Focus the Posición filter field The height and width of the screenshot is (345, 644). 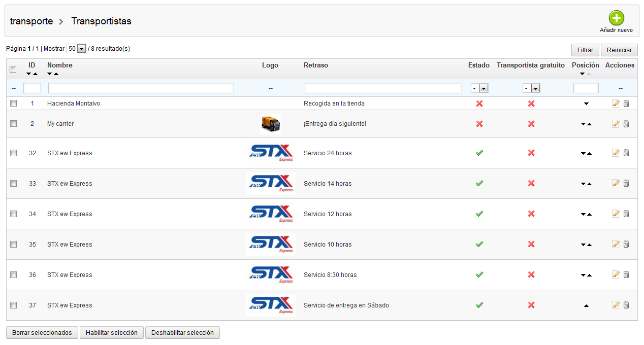[x=586, y=88]
